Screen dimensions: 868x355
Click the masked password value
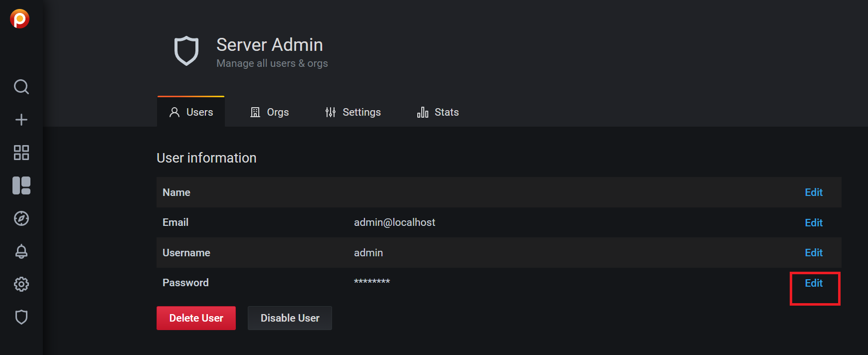tap(372, 282)
